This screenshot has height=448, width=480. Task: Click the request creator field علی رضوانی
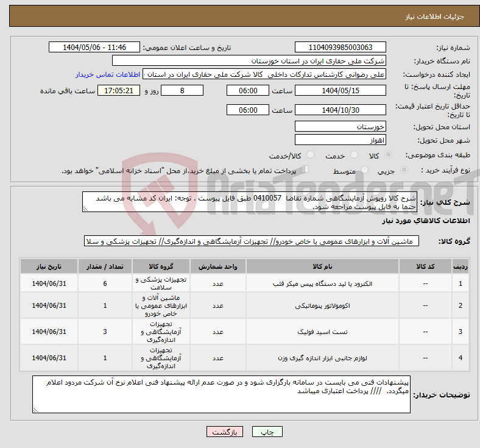tap(264, 74)
